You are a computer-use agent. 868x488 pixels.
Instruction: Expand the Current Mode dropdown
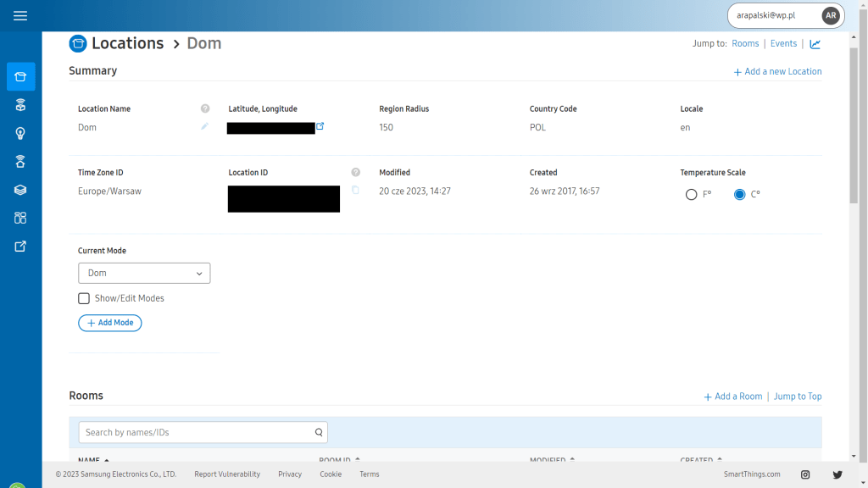(144, 273)
